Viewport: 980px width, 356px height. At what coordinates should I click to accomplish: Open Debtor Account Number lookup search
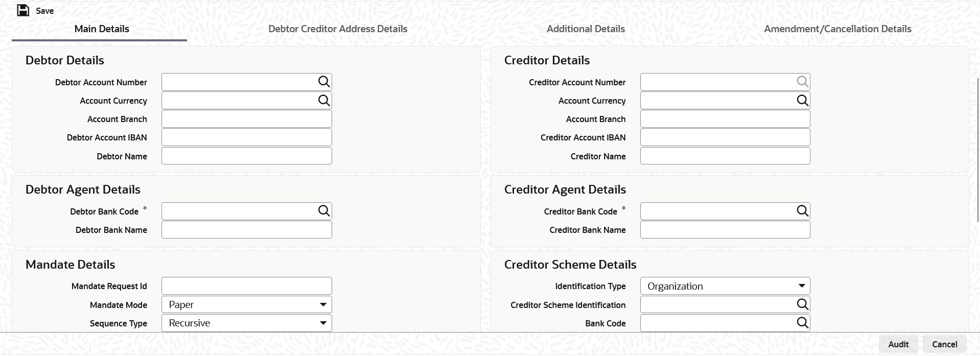click(x=324, y=82)
